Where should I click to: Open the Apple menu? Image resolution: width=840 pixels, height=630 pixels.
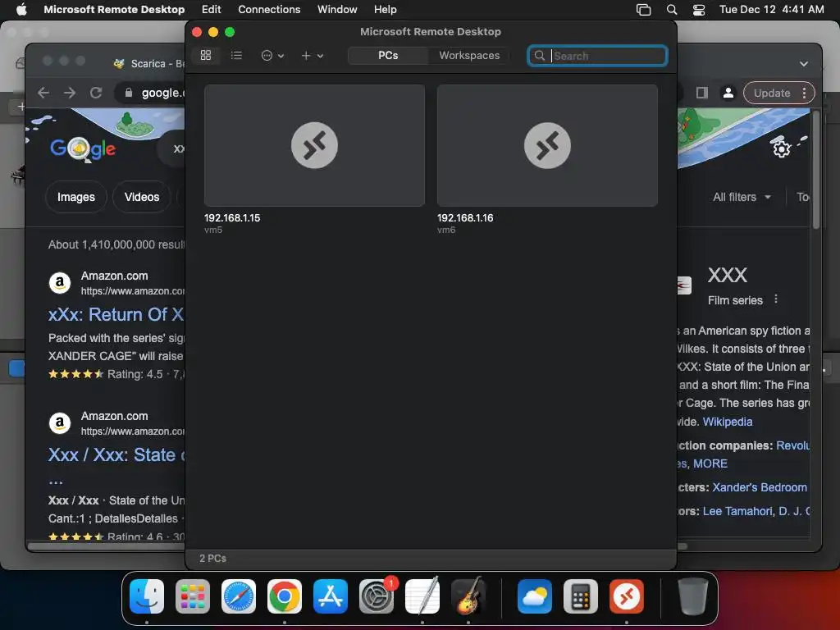pyautogui.click(x=21, y=9)
